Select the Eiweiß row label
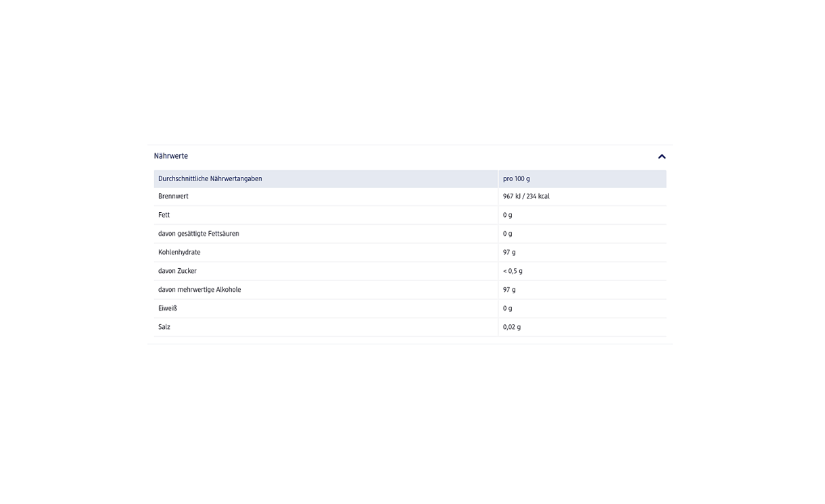Viewport: 825px width, 504px height. click(168, 308)
